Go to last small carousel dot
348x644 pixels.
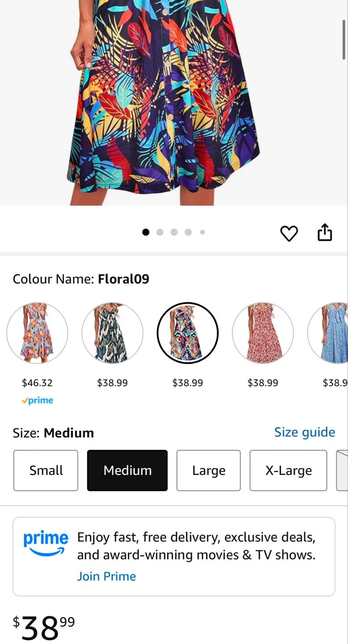tap(203, 232)
